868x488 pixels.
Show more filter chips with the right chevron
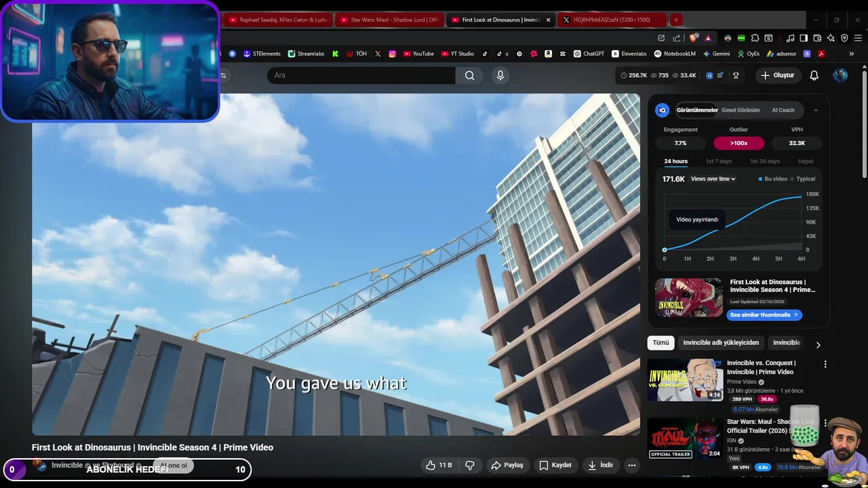point(818,345)
